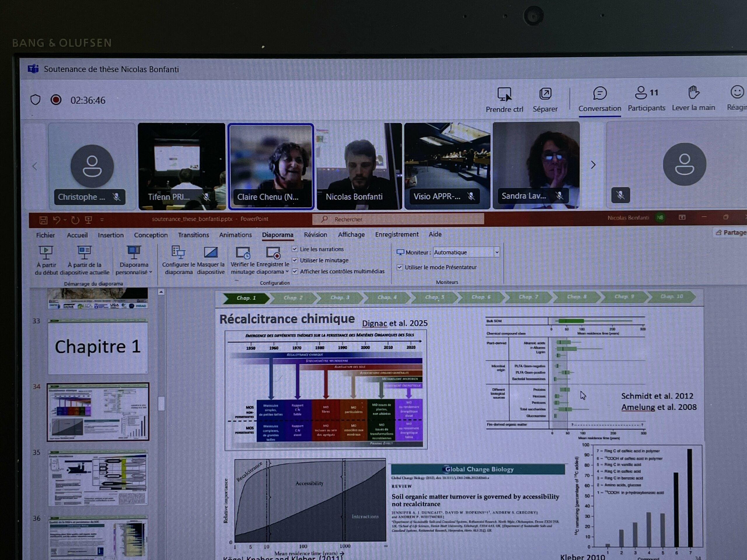Disable Utiliser le mode Présentateur
The height and width of the screenshot is (560, 747).
(400, 267)
